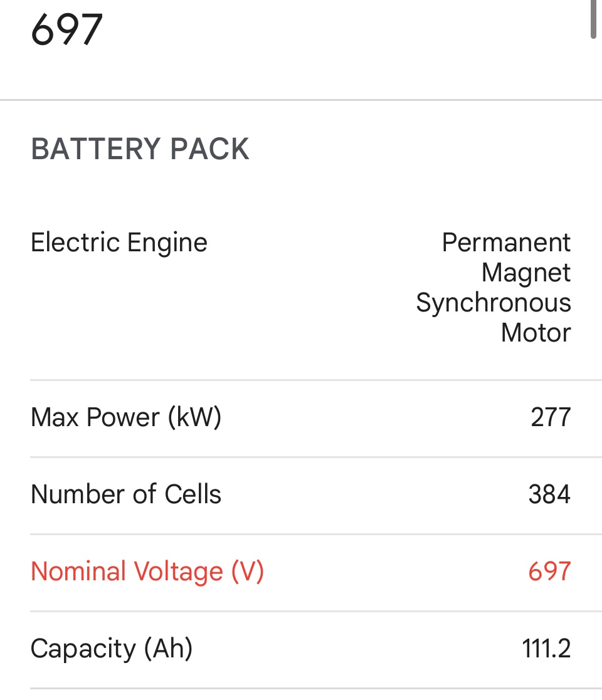Tap the Max Power label text
This screenshot has height=700, width=602.
click(x=95, y=417)
